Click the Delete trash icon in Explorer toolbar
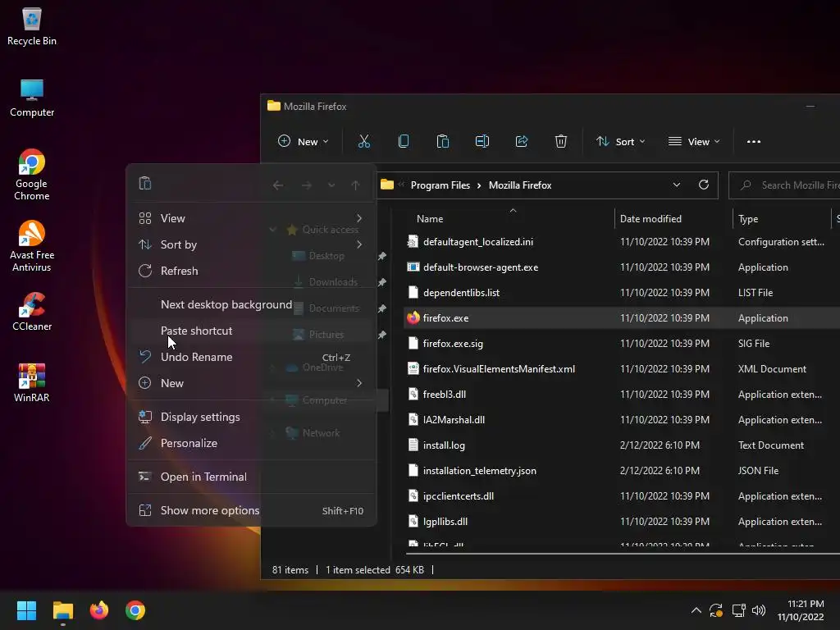 coord(561,141)
